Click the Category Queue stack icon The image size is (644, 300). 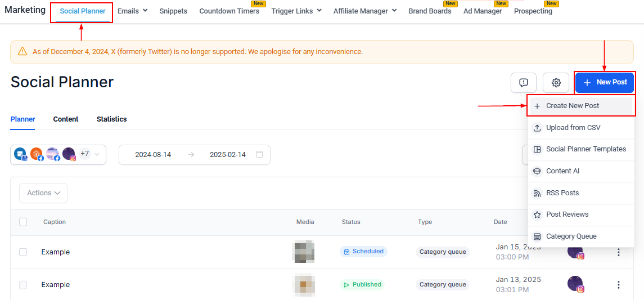tap(537, 236)
